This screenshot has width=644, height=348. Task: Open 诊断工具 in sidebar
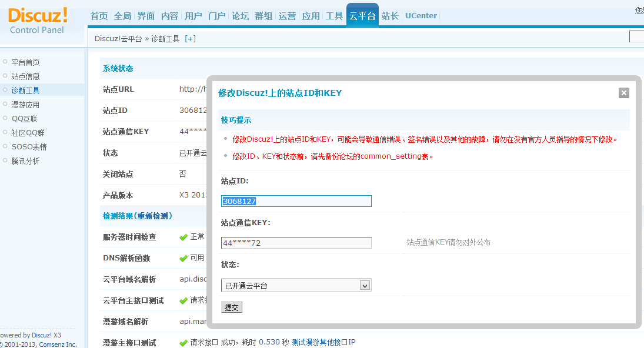coord(25,91)
